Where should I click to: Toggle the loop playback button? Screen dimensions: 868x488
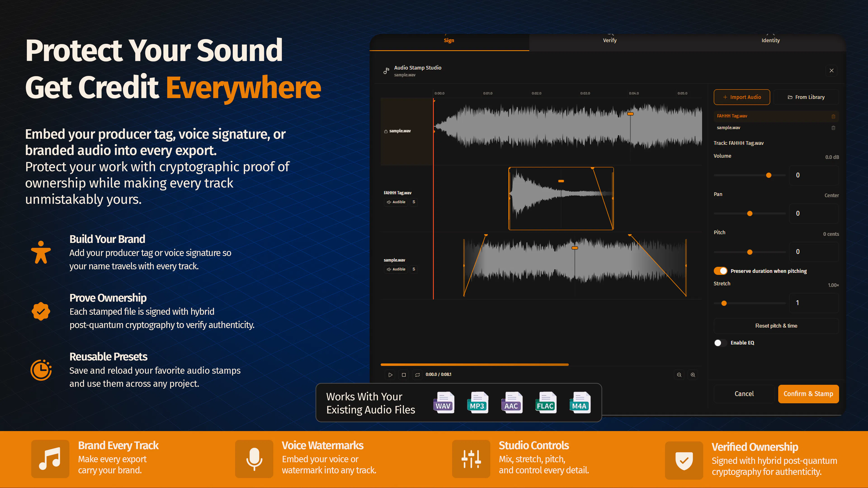click(x=417, y=375)
